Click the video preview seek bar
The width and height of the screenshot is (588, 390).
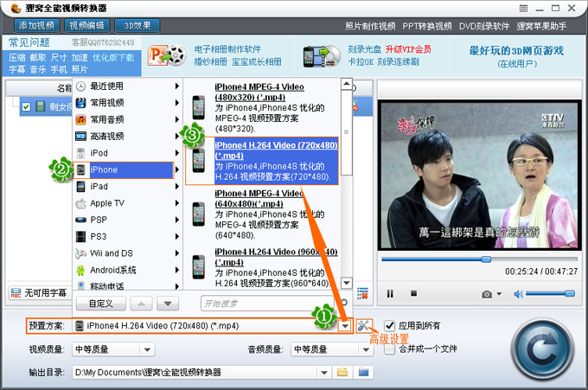[x=478, y=259]
